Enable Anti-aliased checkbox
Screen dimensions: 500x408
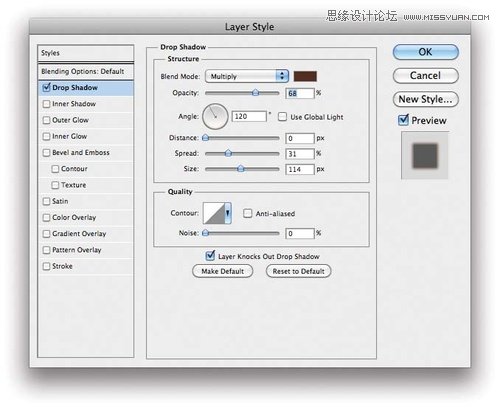pos(247,213)
